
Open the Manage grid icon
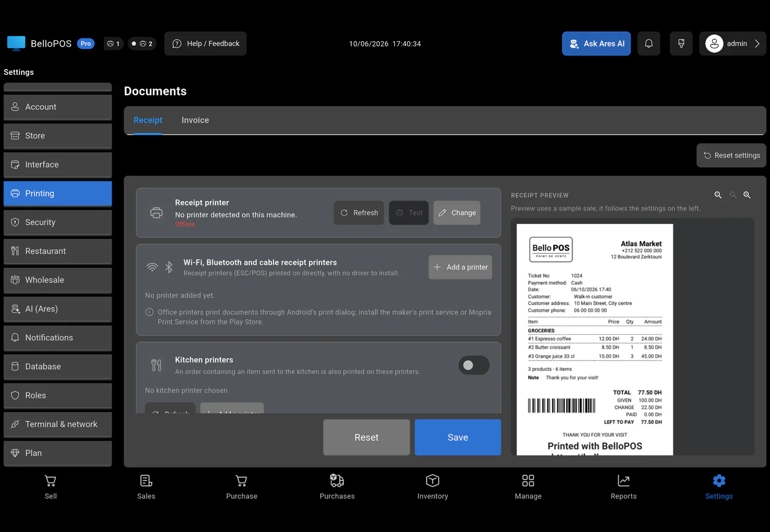click(528, 481)
